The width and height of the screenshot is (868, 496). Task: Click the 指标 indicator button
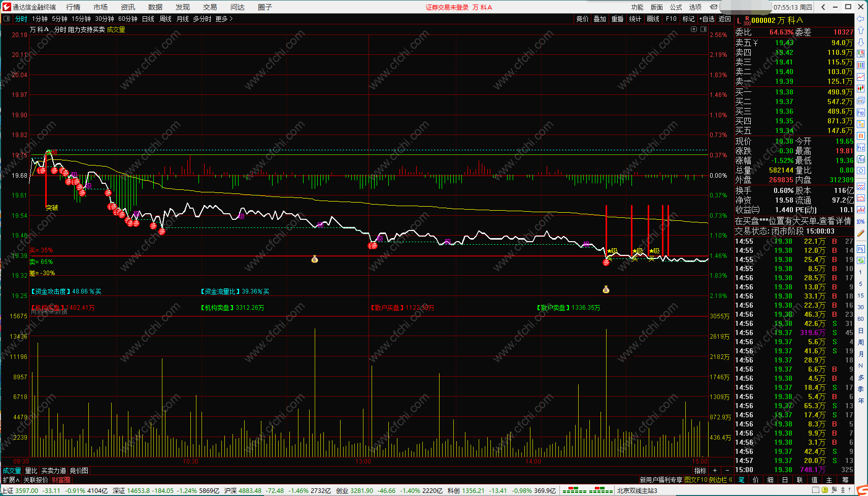click(700, 471)
